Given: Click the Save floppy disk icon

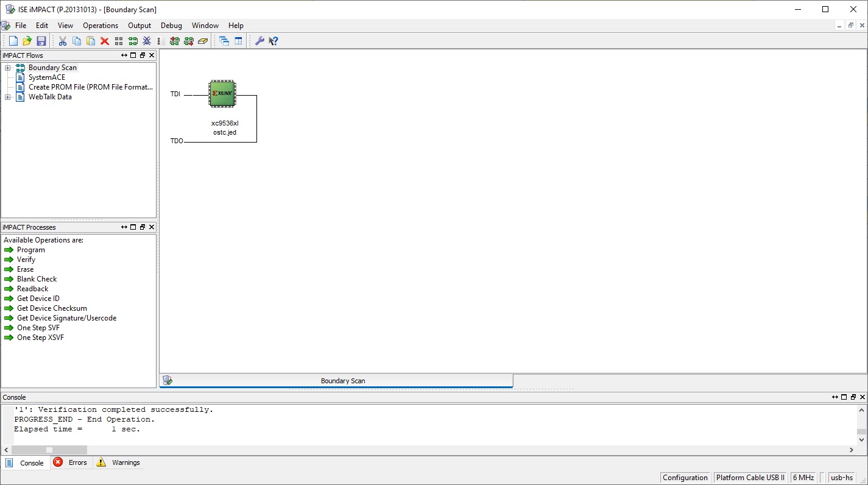Looking at the screenshot, I should pos(41,41).
